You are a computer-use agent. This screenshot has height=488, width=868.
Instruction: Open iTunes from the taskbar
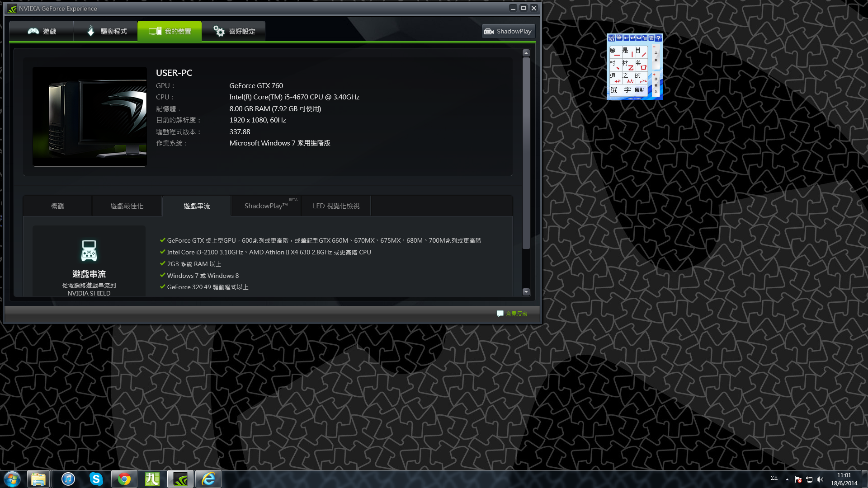[x=68, y=479]
